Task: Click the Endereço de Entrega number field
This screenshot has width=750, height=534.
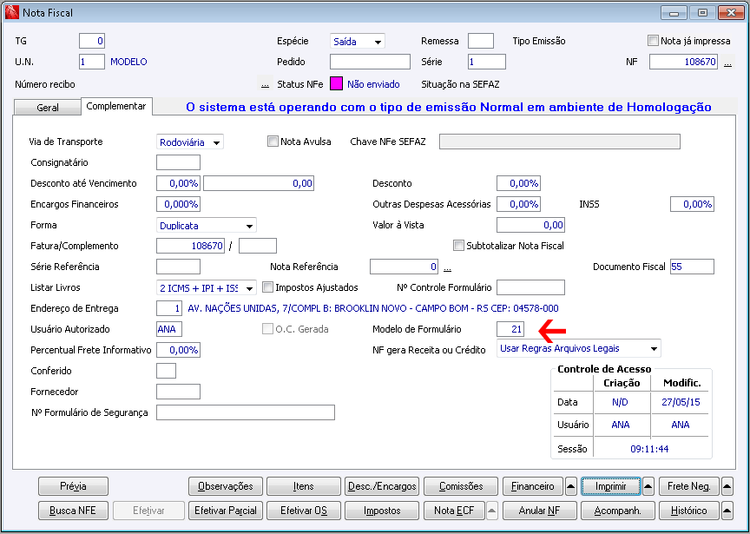Action: pyautogui.click(x=169, y=308)
